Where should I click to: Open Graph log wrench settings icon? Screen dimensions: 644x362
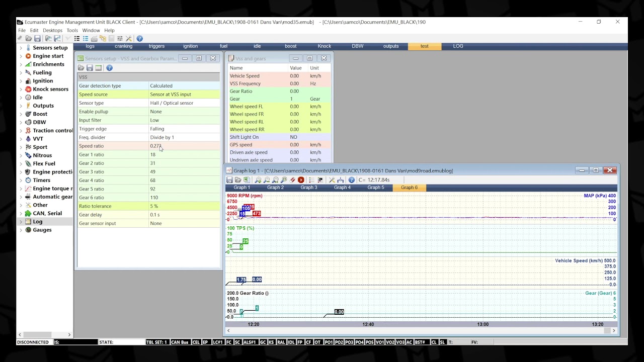pos(332,180)
